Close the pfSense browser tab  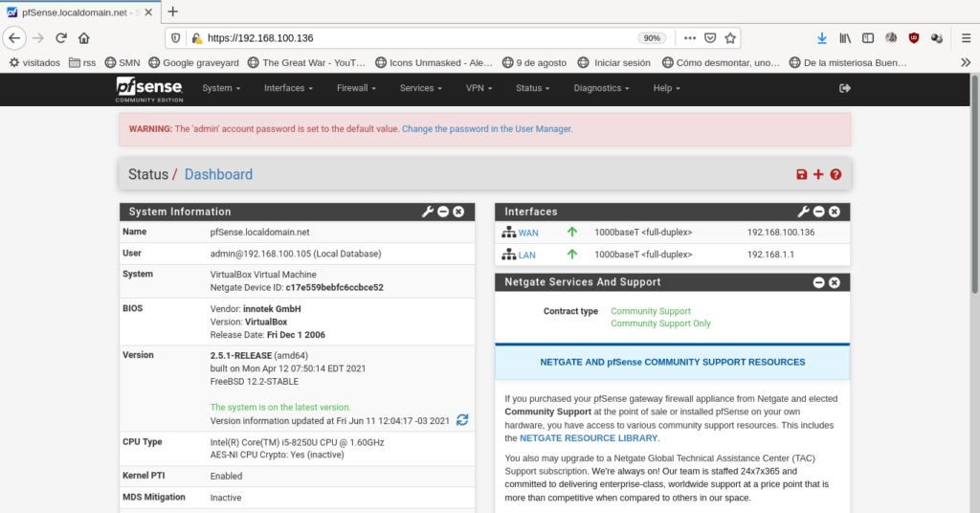[x=148, y=11]
